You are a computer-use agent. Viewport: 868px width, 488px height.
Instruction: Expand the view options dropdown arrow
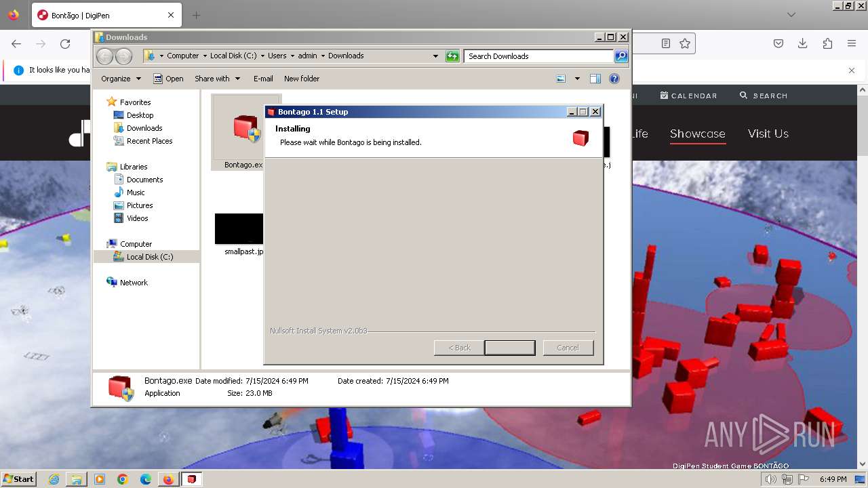(577, 79)
